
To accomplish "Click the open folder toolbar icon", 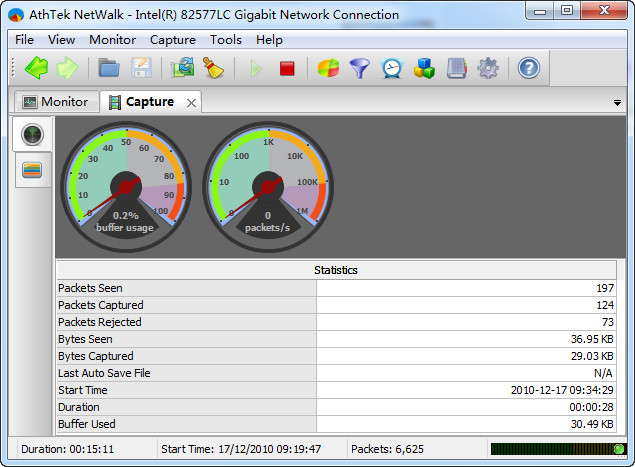I will [x=109, y=68].
